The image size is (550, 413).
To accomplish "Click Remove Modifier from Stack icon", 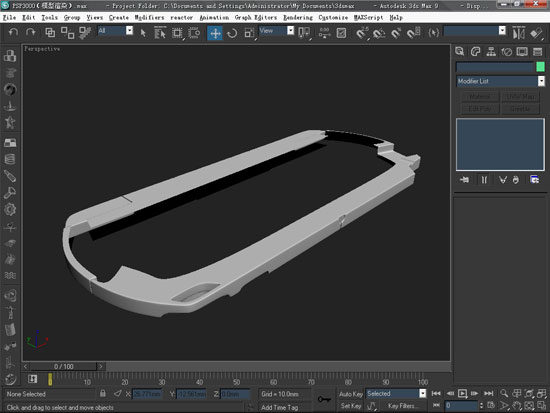I will point(516,180).
